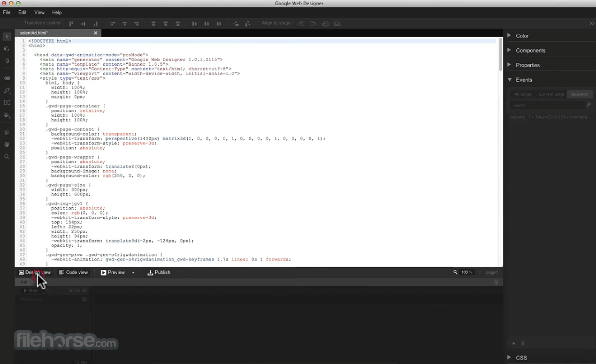Viewport: 596px width, 364px height.
Task: Click the timeline Play button
Action: click(x=31, y=291)
